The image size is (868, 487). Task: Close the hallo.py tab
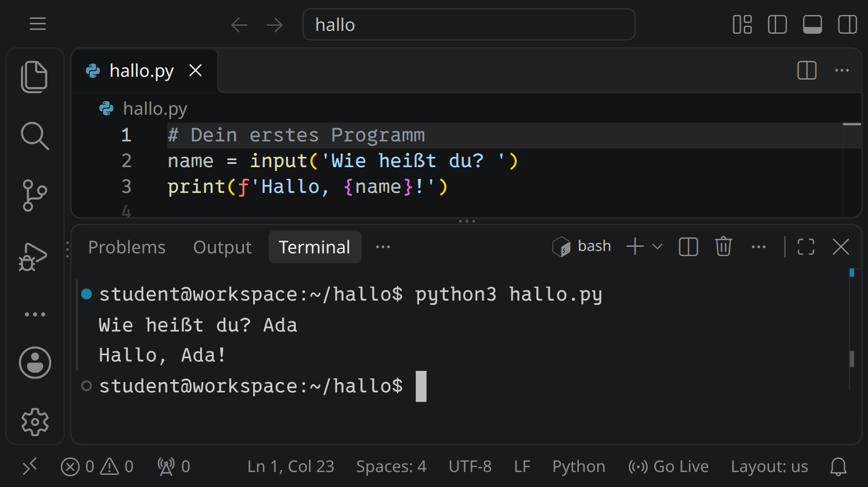pos(195,71)
